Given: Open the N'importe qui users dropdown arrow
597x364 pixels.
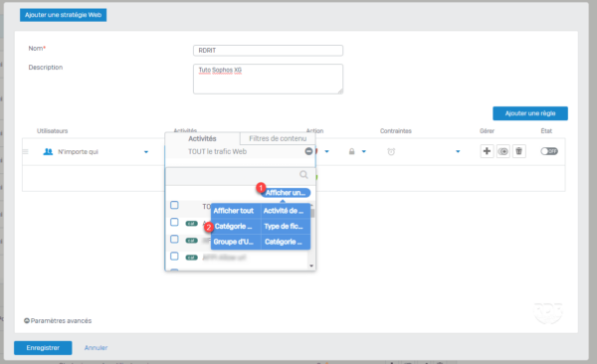Looking at the screenshot, I should (x=146, y=152).
